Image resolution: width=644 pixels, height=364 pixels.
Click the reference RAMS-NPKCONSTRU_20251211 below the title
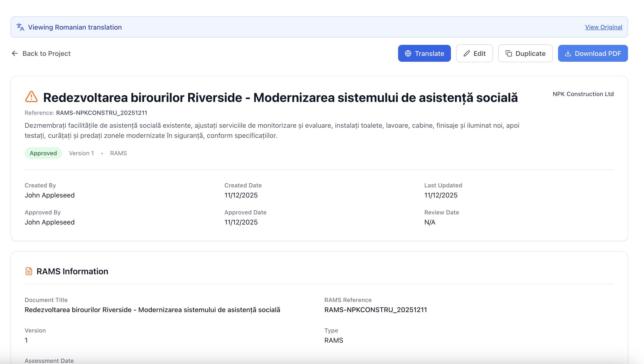[101, 113]
